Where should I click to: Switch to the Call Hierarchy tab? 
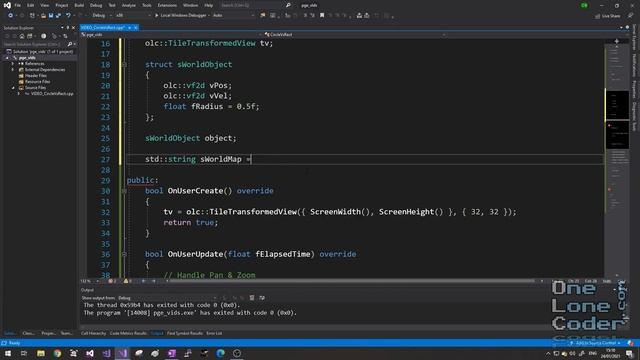coord(93,333)
